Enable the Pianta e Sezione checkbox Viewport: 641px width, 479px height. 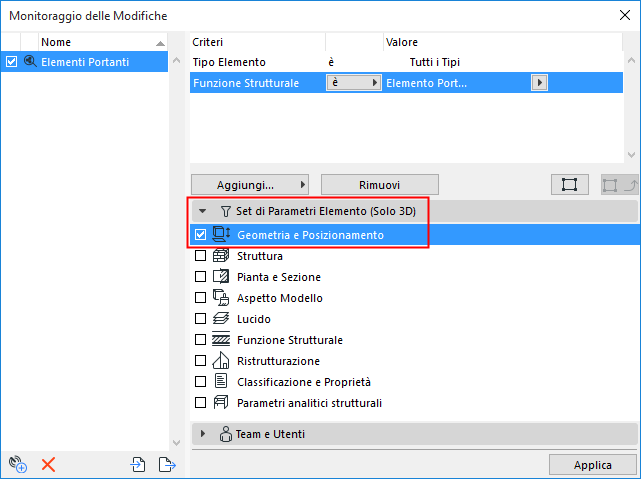pyautogui.click(x=200, y=277)
